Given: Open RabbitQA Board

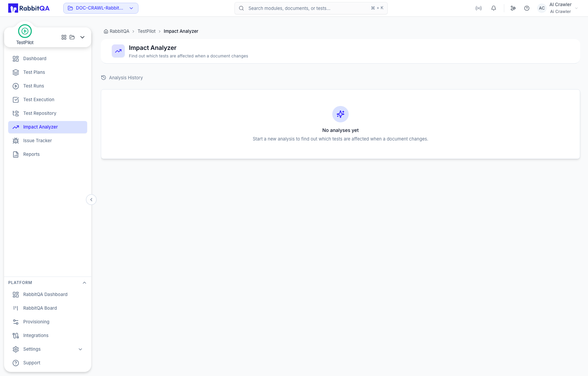Looking at the screenshot, I should [x=48, y=308].
